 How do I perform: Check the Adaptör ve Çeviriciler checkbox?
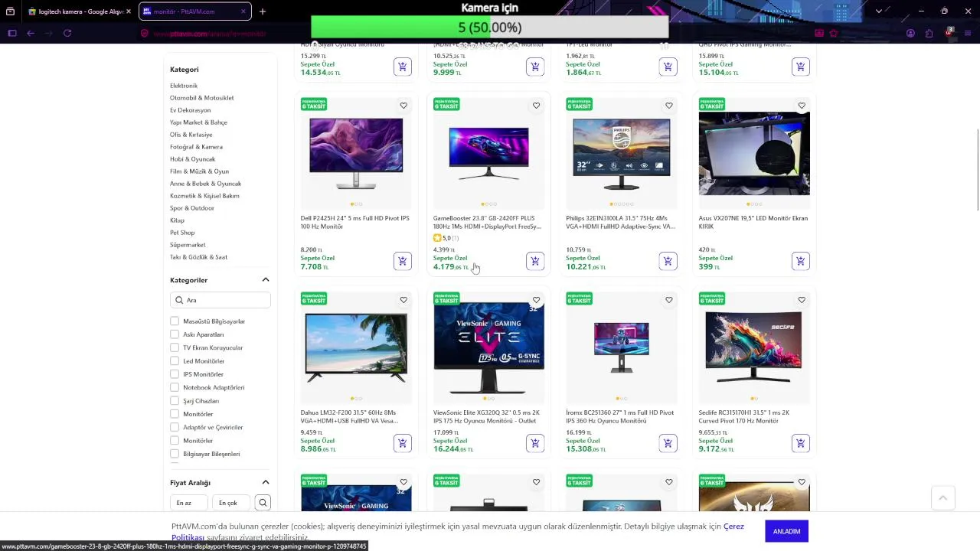point(175,427)
